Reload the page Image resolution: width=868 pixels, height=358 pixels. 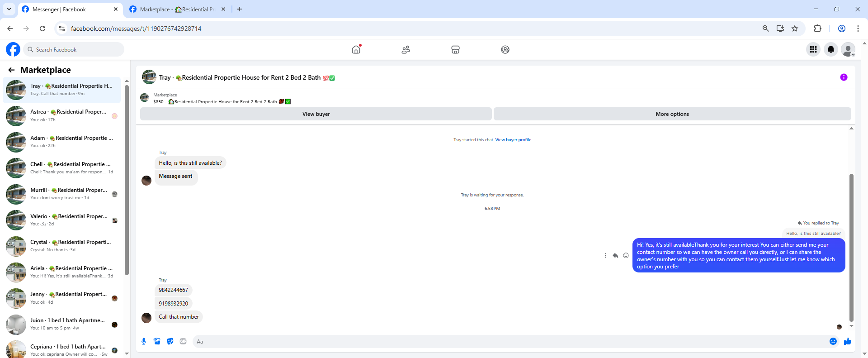coord(42,29)
